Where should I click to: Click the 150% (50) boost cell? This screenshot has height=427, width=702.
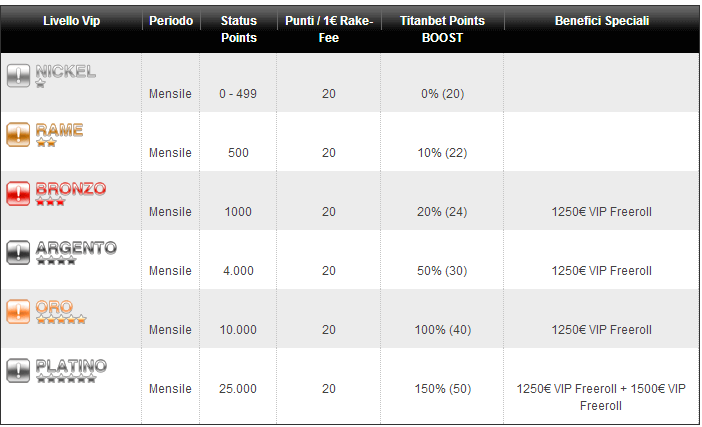443,389
